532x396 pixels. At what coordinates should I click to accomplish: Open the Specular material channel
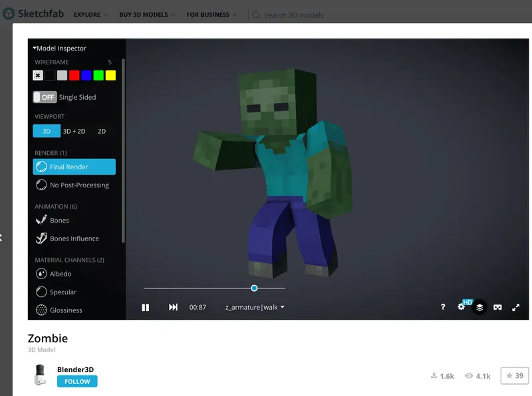[42, 292]
